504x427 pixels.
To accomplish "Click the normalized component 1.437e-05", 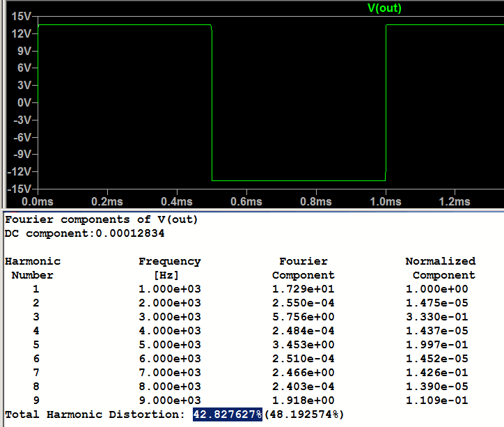I will pyautogui.click(x=437, y=331).
